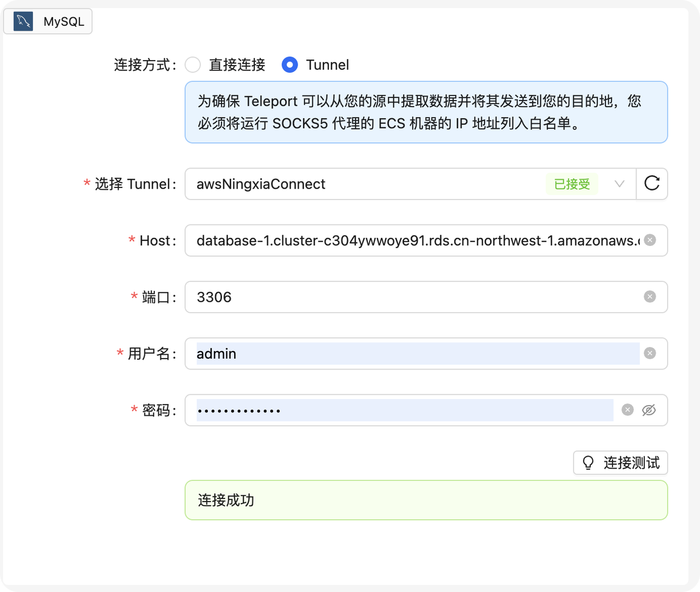Click the 密码 field label
Viewport: 700px width, 592px height.
coord(159,410)
